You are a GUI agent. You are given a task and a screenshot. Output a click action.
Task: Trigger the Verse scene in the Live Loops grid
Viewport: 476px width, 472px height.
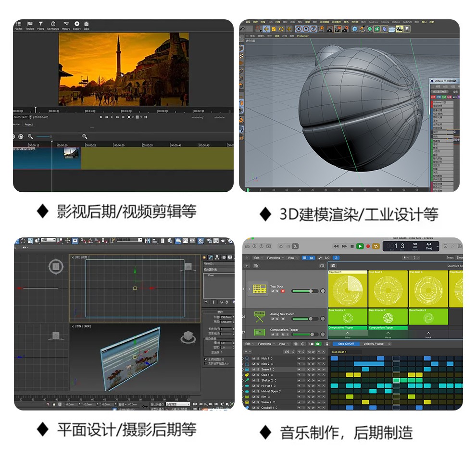(x=388, y=335)
